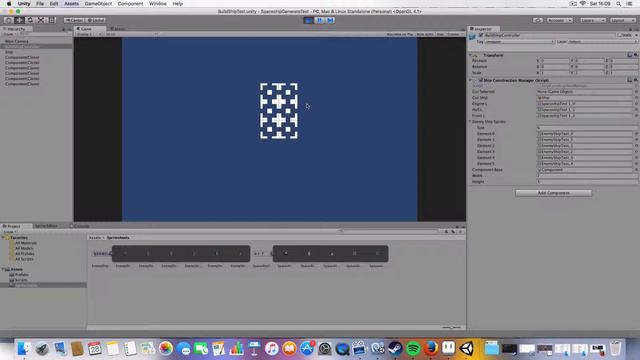Toggle Mute audio in Game view
The height and width of the screenshot is (360, 640).
425,34
